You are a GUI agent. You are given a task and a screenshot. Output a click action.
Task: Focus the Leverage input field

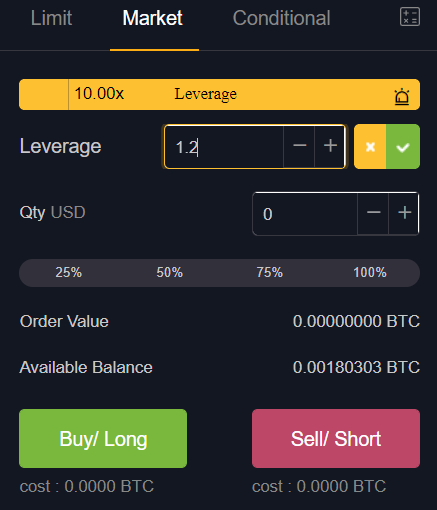click(x=224, y=147)
